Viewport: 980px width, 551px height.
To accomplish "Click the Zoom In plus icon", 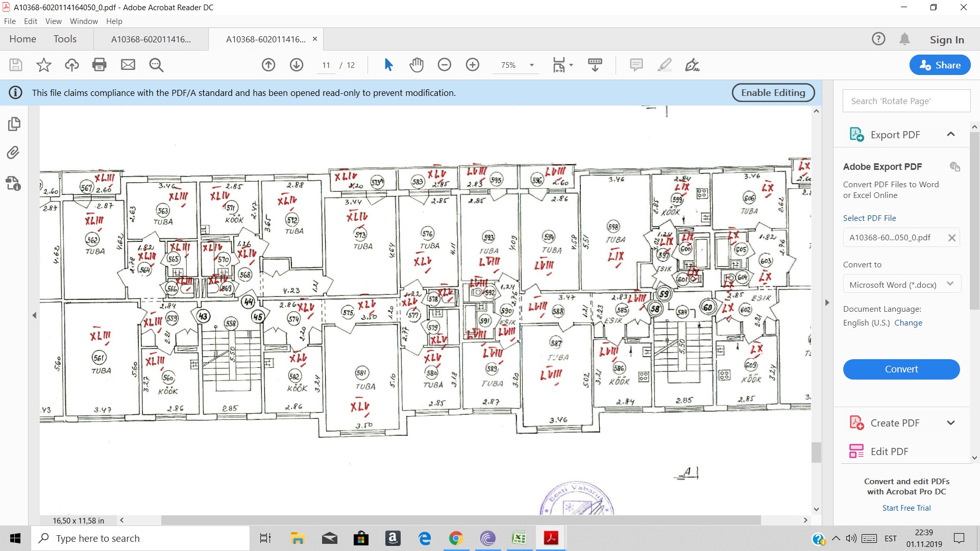I will pyautogui.click(x=473, y=65).
